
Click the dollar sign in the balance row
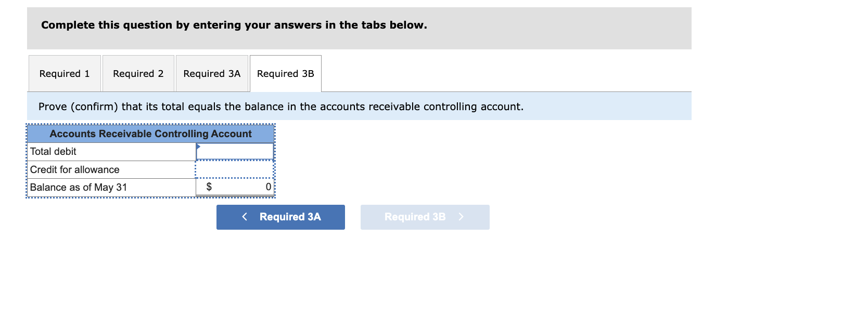208,187
